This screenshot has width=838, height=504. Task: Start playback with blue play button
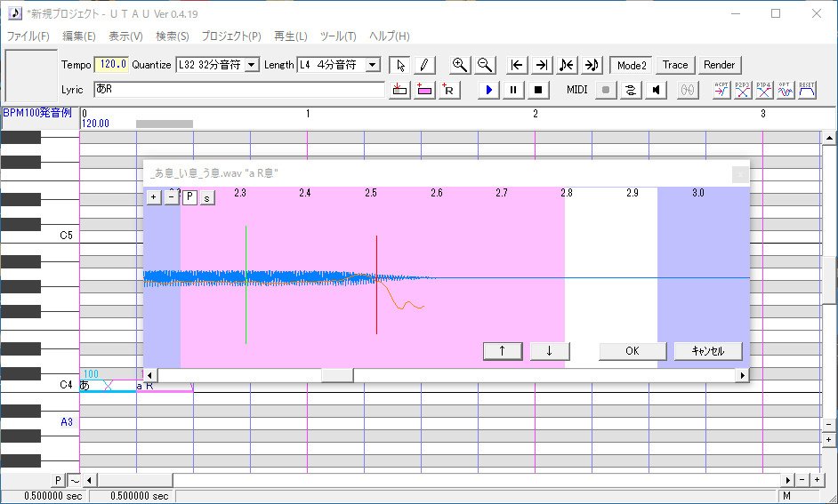[x=488, y=90]
